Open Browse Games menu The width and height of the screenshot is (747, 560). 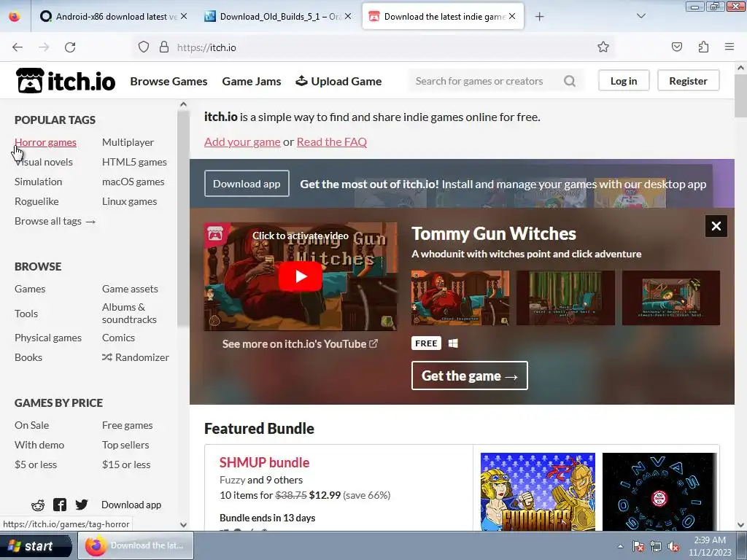(169, 82)
